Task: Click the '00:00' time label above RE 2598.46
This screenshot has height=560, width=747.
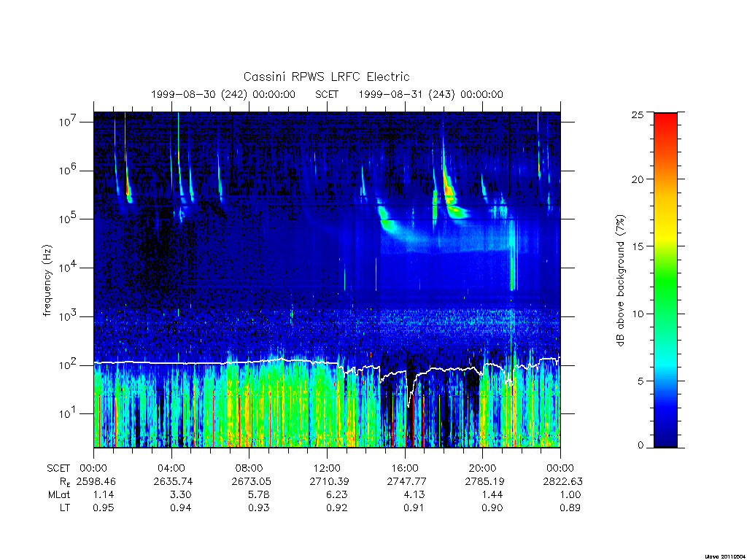Action: tap(93, 468)
